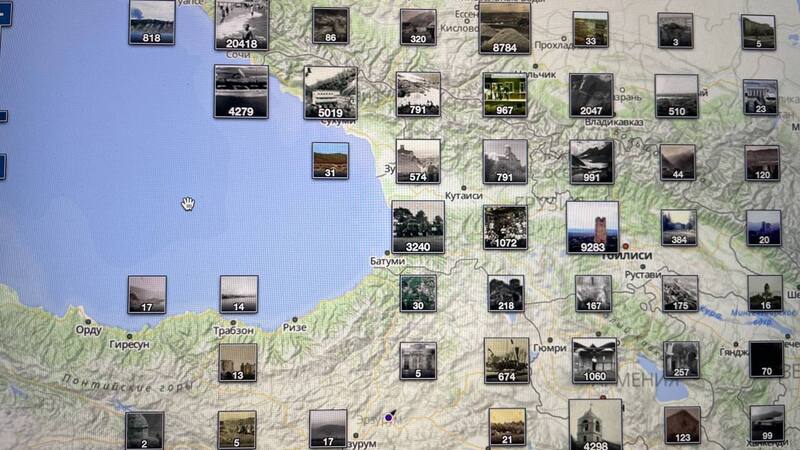
Task: Open the 674 cluster near Гюмри
Action: (x=506, y=360)
